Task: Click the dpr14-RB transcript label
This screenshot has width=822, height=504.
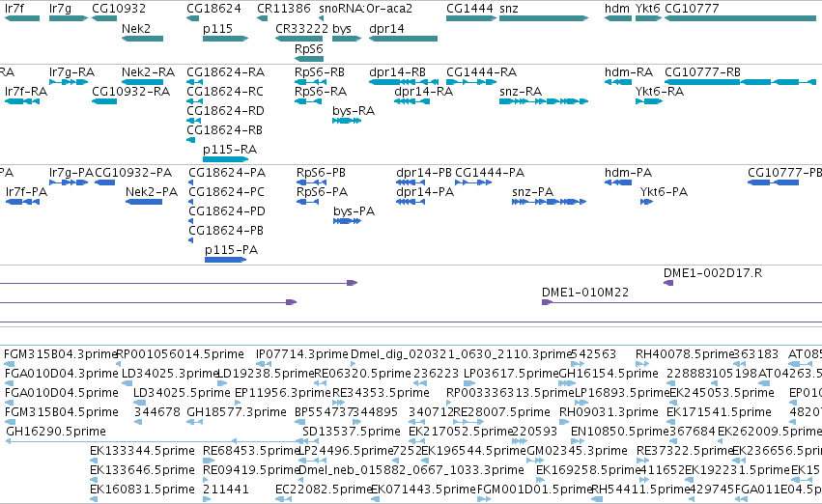Action: (397, 71)
